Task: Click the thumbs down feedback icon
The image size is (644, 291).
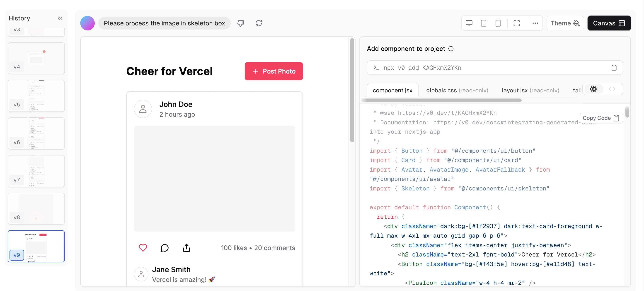Action: pyautogui.click(x=240, y=23)
